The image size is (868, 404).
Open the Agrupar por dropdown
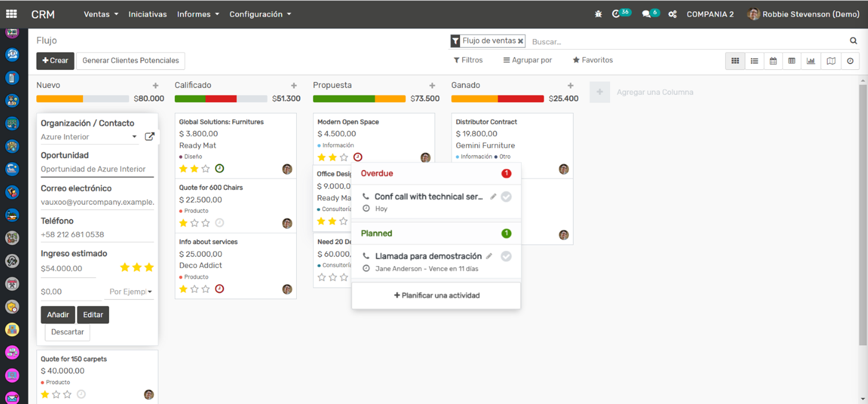[527, 60]
